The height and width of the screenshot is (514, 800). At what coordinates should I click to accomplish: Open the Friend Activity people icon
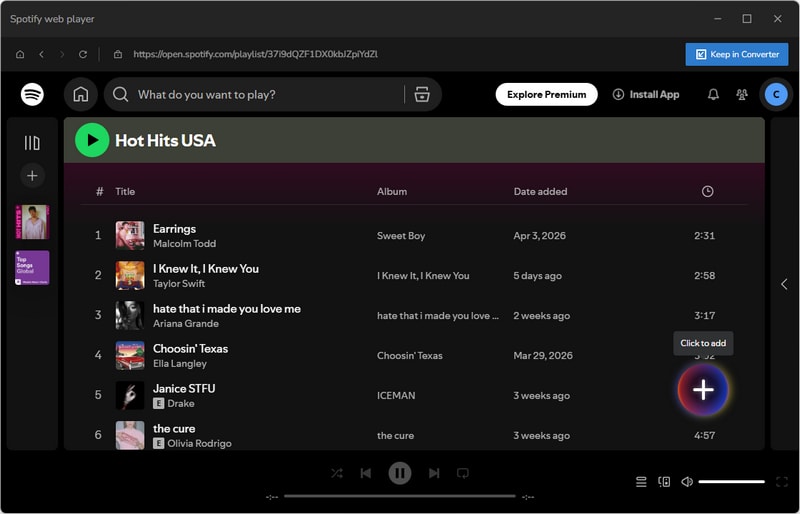pyautogui.click(x=742, y=94)
